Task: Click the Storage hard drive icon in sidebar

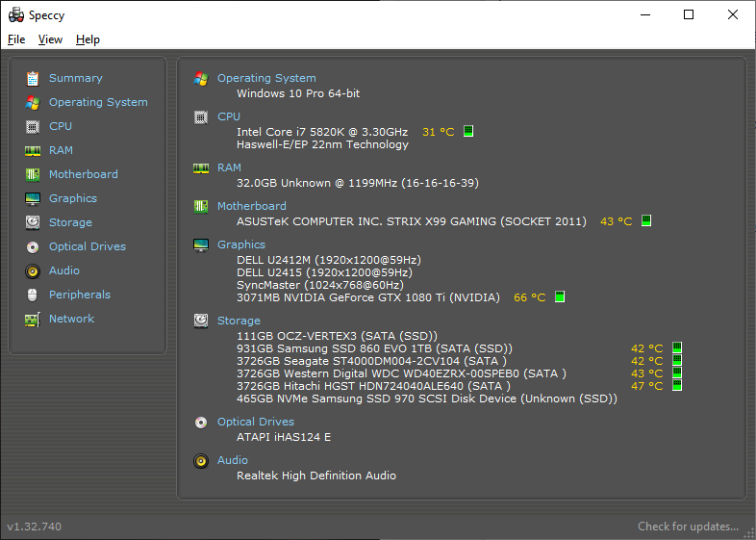Action: (33, 222)
